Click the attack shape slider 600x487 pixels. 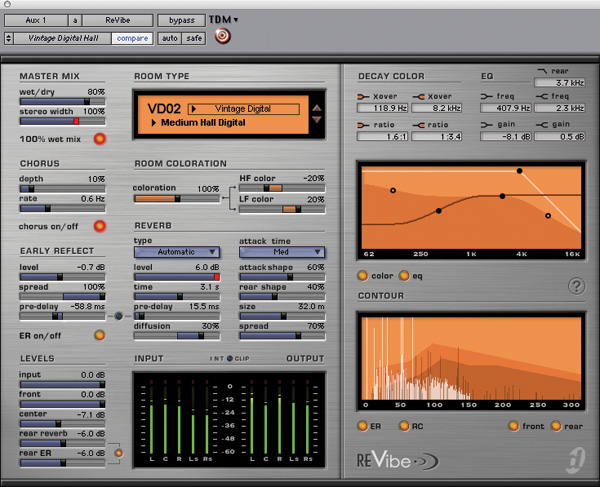coord(282,277)
